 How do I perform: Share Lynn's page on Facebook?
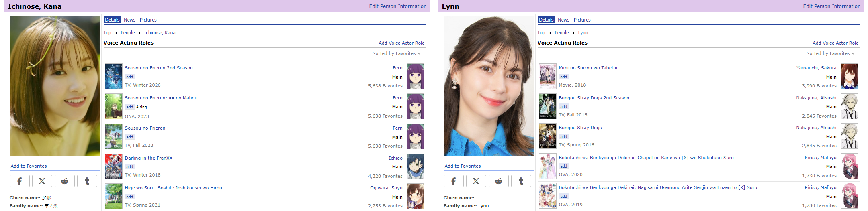(453, 181)
